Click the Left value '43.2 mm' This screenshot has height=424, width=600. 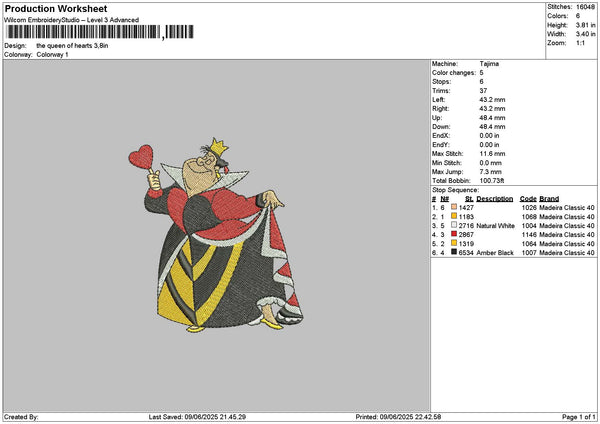coord(492,100)
